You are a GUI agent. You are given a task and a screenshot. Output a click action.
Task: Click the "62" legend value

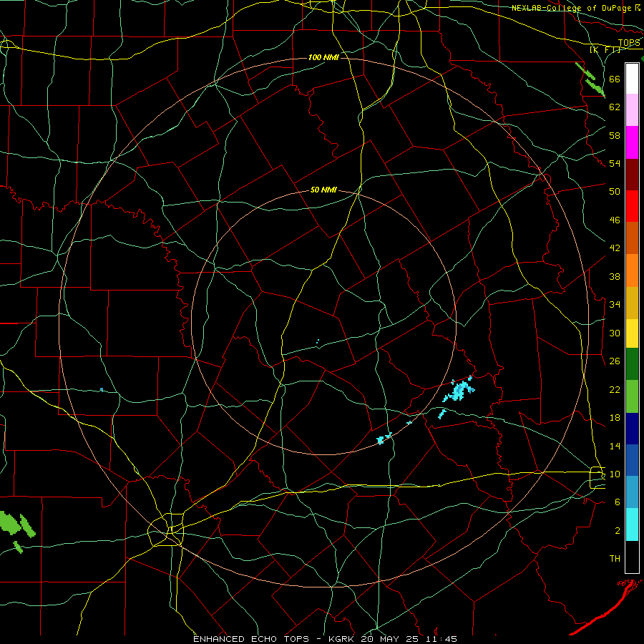click(x=615, y=107)
